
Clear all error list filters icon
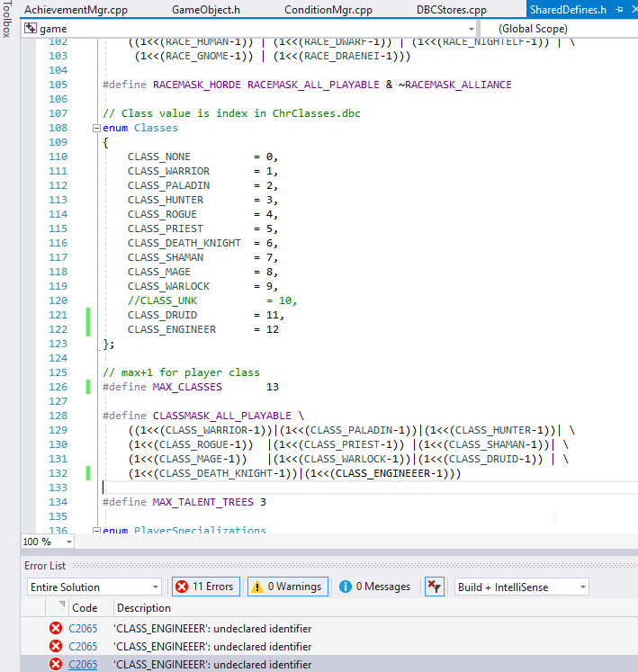point(435,587)
